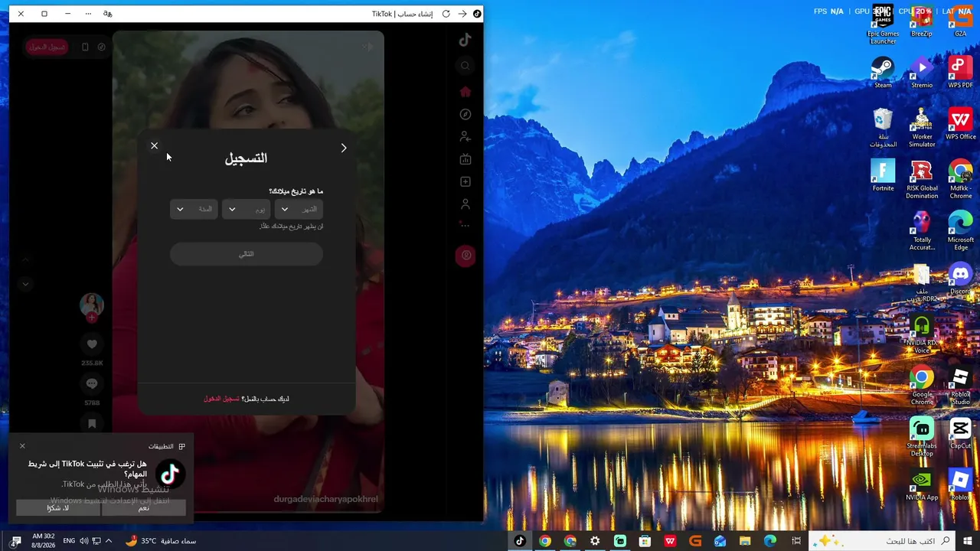Like the video with the heart icon
This screenshot has width=980, height=551.
(x=92, y=344)
